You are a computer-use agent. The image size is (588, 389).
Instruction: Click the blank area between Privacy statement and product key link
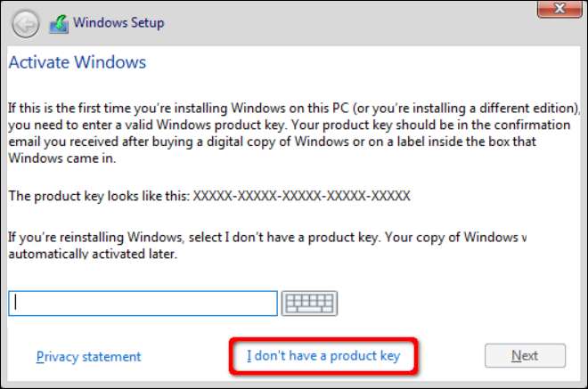[x=192, y=356]
